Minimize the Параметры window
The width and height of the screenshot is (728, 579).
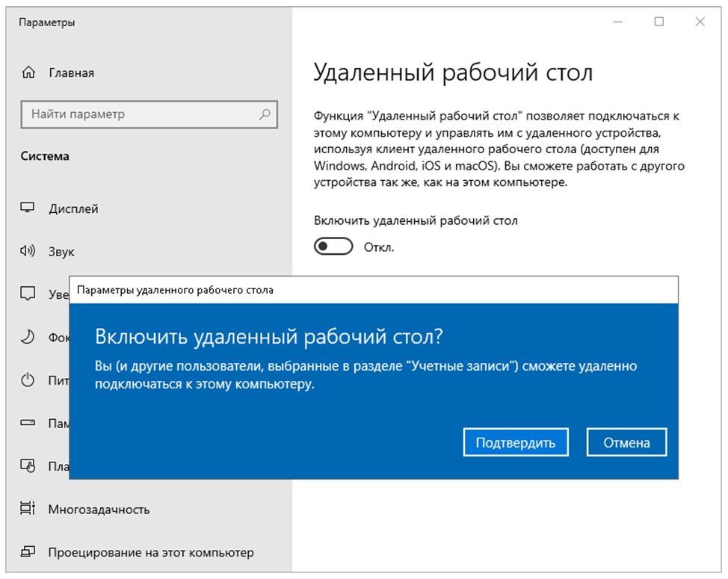[617, 22]
